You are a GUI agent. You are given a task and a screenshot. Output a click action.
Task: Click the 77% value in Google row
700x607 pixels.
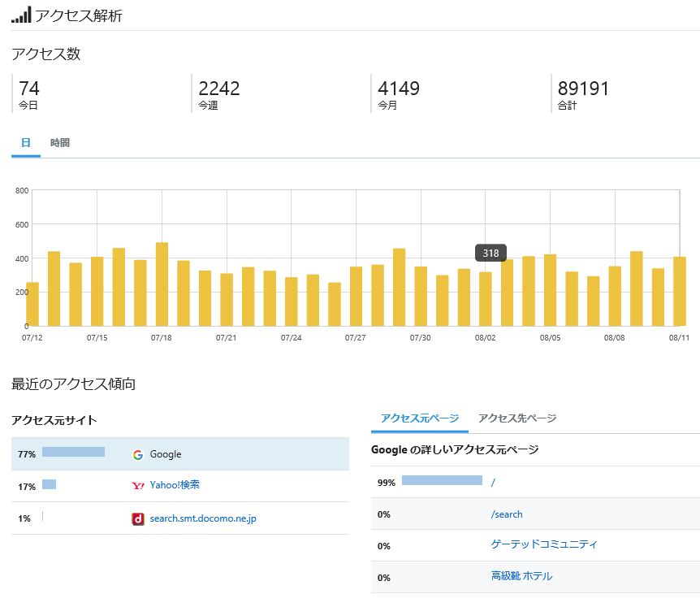27,455
